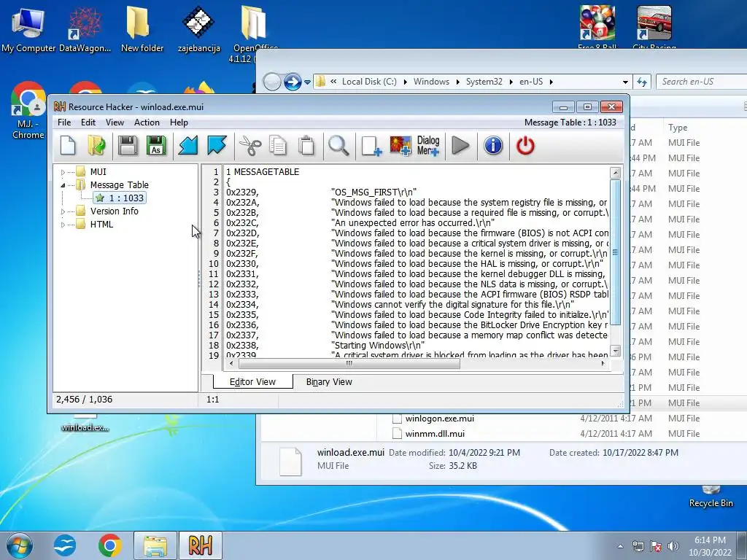
Task: Click the Windows breadcrumb in Explorer
Action: pos(431,82)
